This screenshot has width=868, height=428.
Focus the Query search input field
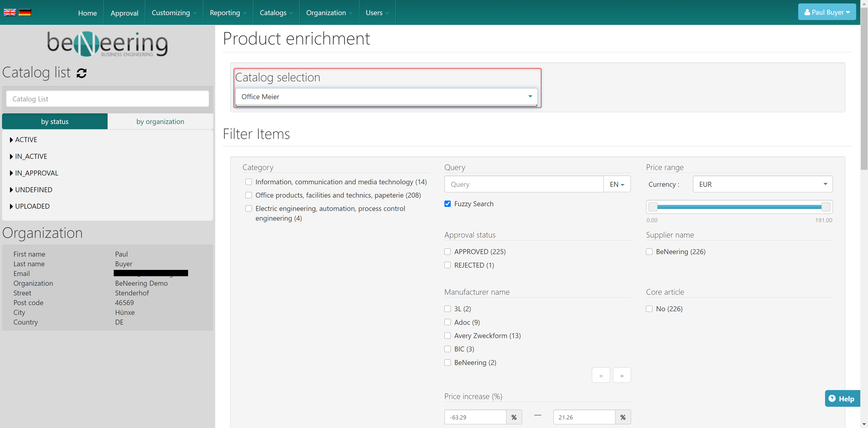(x=524, y=184)
